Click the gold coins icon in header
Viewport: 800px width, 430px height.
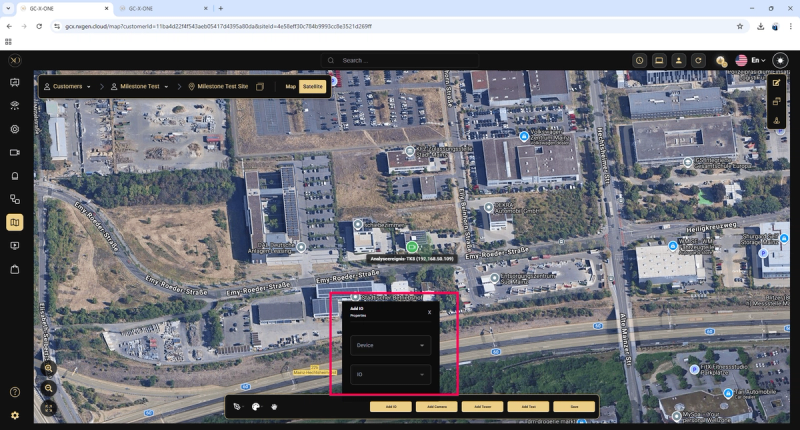720,61
